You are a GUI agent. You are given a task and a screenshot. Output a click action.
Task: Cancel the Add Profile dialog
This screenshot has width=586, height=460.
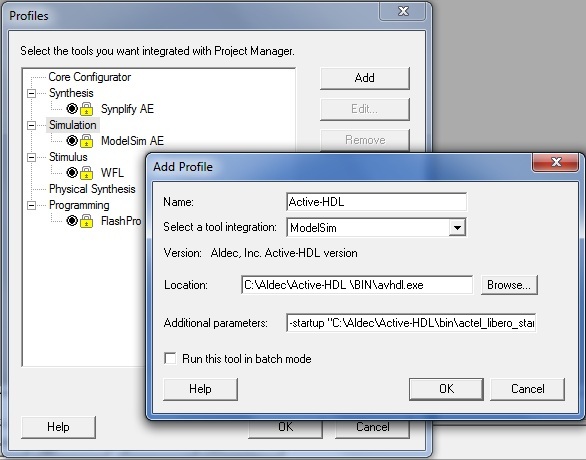(x=527, y=389)
